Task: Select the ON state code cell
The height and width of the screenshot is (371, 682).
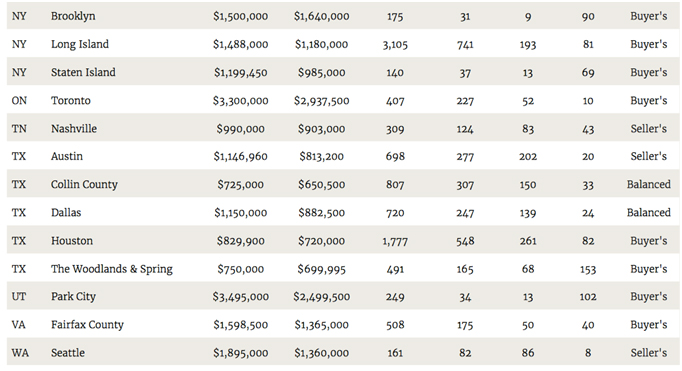Action: (19, 100)
